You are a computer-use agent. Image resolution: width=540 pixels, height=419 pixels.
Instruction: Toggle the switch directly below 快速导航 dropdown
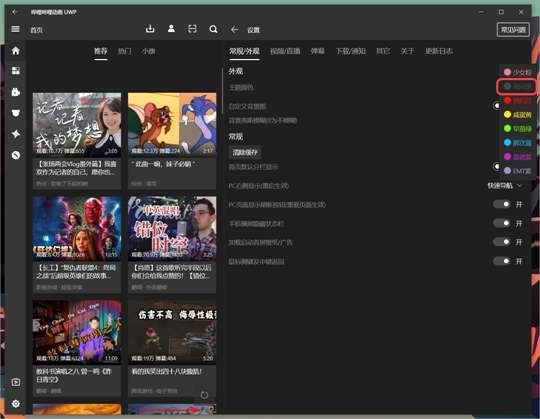(501, 205)
